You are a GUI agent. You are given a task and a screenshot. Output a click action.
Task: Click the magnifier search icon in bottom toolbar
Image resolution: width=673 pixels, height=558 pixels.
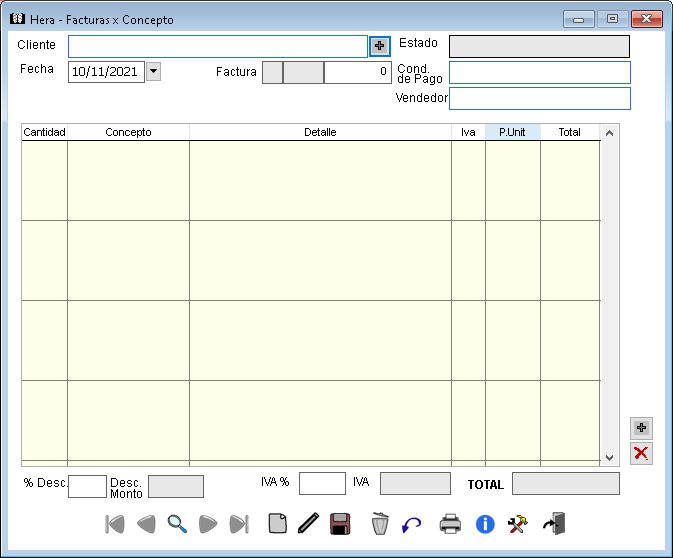177,523
